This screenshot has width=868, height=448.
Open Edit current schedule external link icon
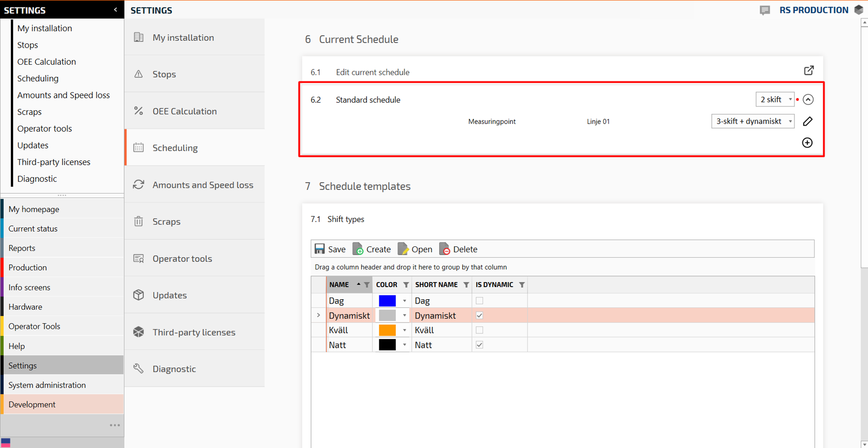click(809, 71)
